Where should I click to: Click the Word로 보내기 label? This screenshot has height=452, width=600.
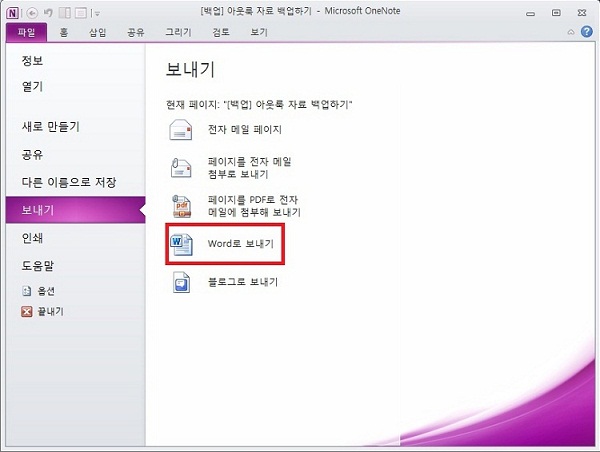click(241, 244)
